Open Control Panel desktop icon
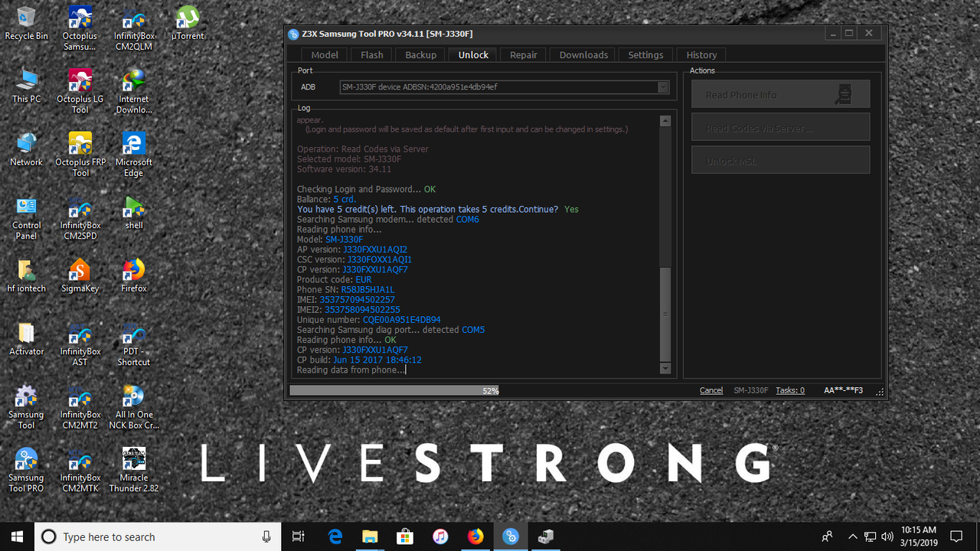 click(x=26, y=217)
